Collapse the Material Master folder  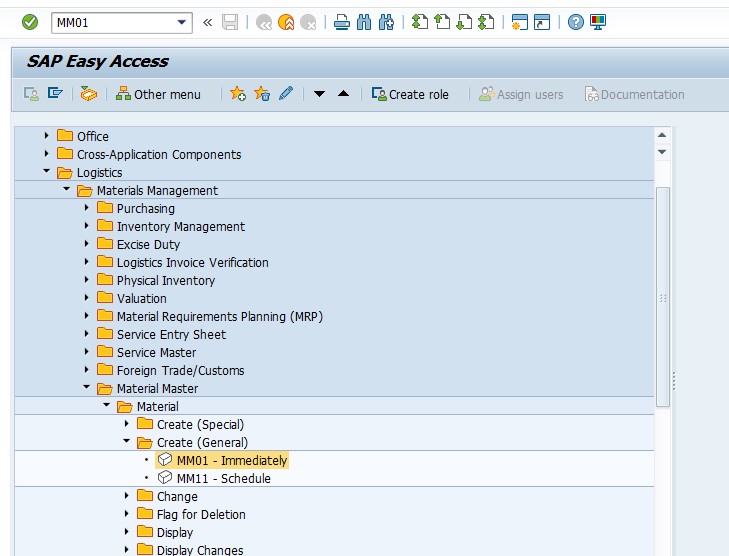[86, 387]
